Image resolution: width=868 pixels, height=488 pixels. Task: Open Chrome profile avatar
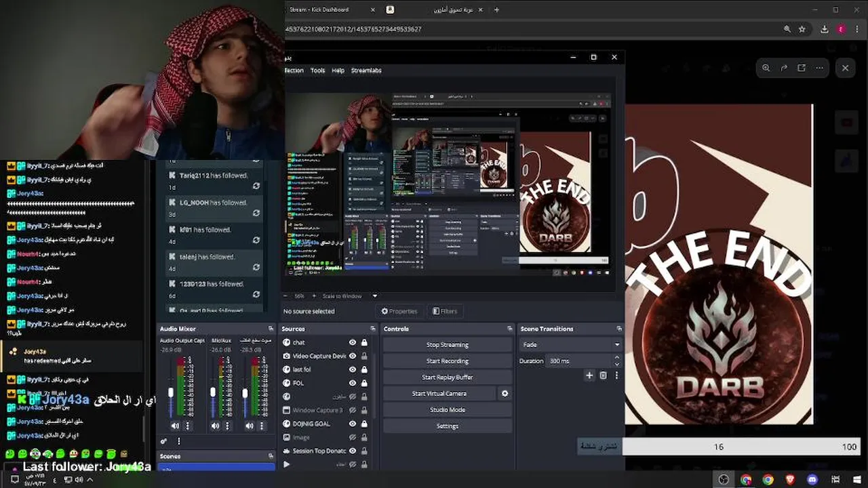point(841,29)
